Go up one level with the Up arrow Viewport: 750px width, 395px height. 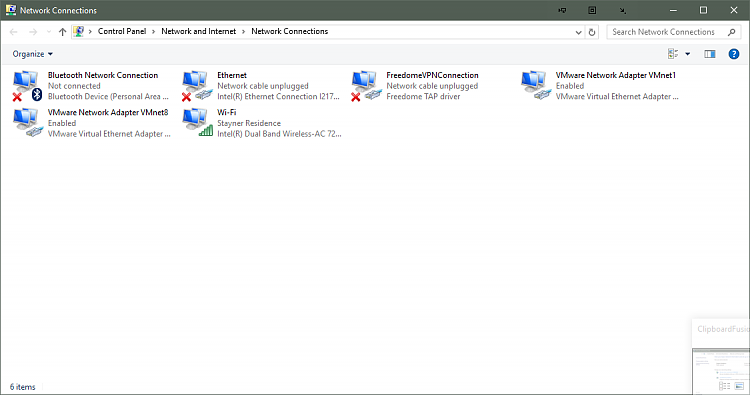pyautogui.click(x=62, y=32)
